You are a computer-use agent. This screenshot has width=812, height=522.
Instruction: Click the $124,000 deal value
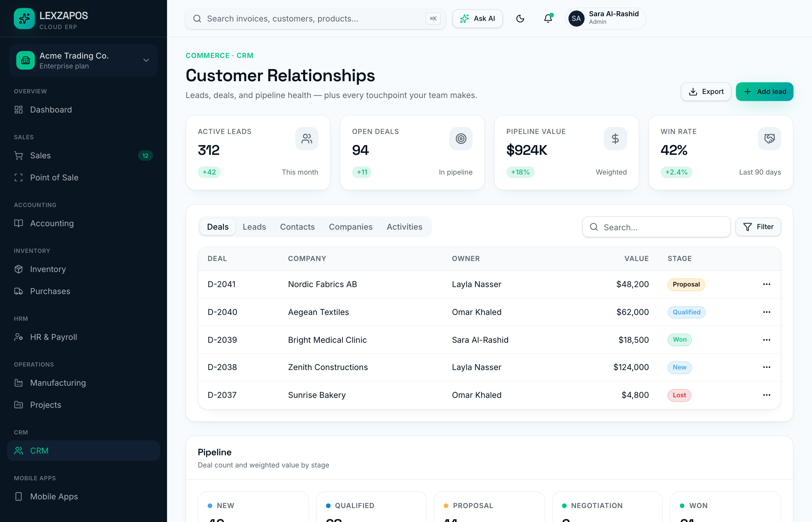click(631, 367)
